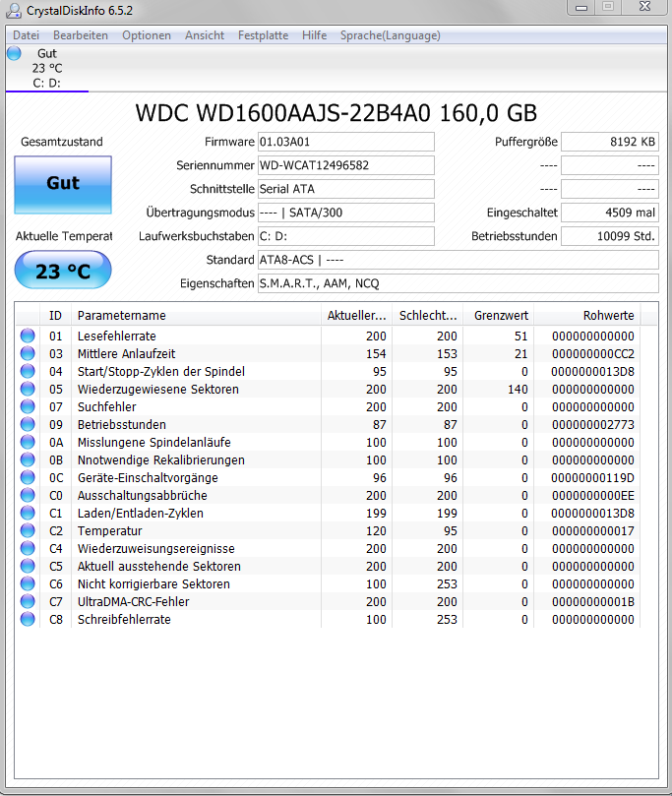Open the Ansicht menu
672x796 pixels.
pos(205,35)
